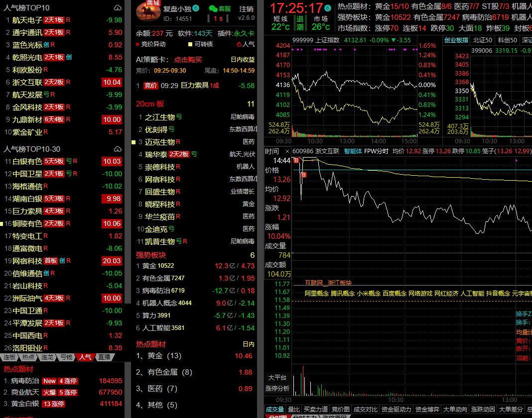Image resolution: width=532 pixels, height=418 pixels.
Task: Close the 时间 panel with the X icon
Action: [287, 152]
